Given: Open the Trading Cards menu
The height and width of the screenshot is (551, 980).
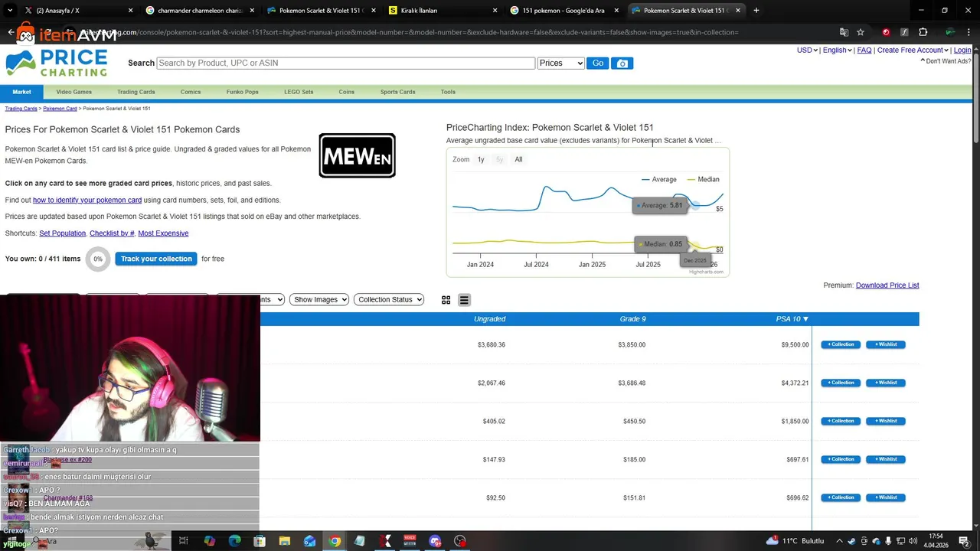Looking at the screenshot, I should point(136,92).
